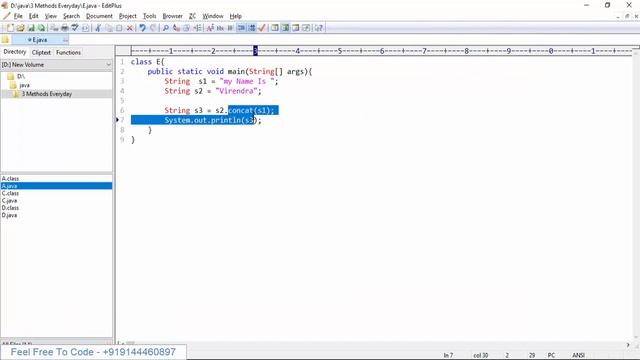Open Set Font with the A icon
Image resolution: width=640 pixels, height=360 pixels.
click(x=210, y=28)
